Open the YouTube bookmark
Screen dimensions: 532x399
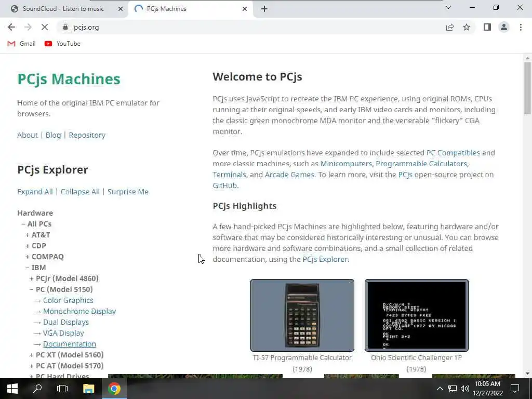click(62, 44)
